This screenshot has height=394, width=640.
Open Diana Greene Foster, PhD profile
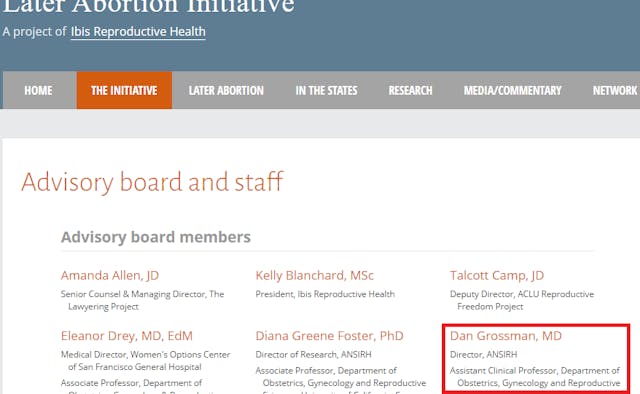329,336
